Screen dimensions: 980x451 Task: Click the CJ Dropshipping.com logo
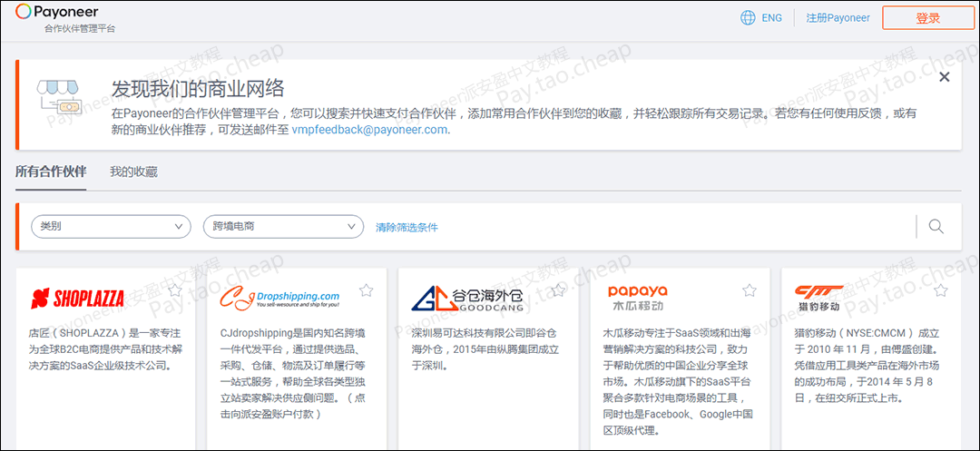(280, 298)
